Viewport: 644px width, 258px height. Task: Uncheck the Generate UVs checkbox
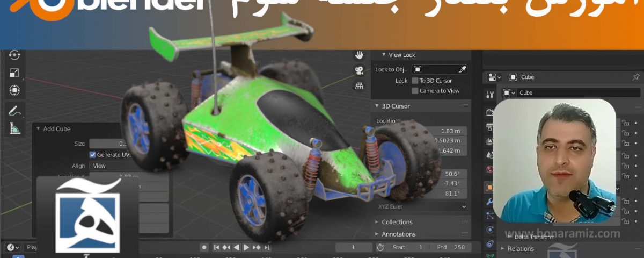click(92, 155)
